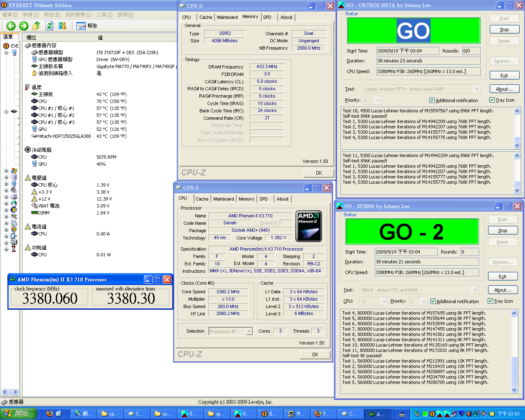Toggle Tray Icon checkbox in ORTHOS window
The width and height of the screenshot is (525, 420).
[x=492, y=100]
